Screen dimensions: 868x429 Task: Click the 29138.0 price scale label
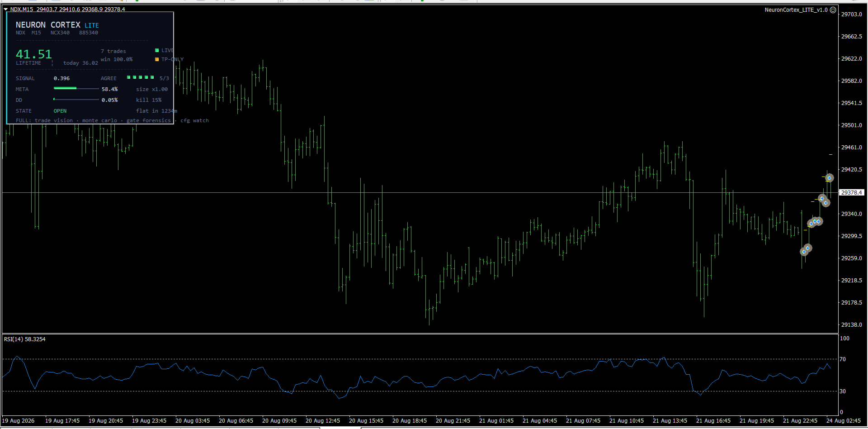852,324
